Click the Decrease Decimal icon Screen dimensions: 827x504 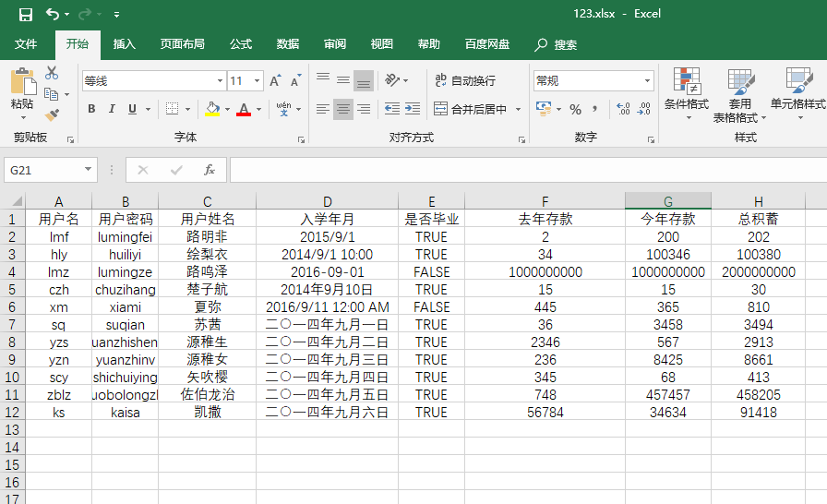[644, 109]
